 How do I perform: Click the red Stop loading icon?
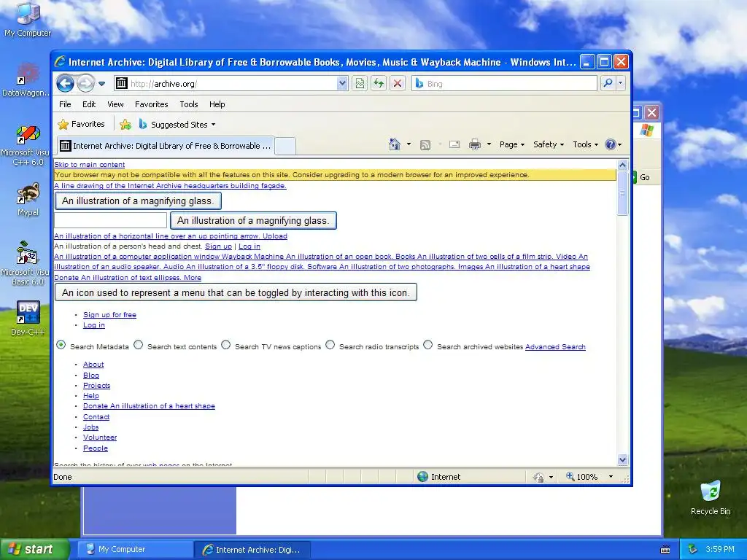click(x=398, y=84)
